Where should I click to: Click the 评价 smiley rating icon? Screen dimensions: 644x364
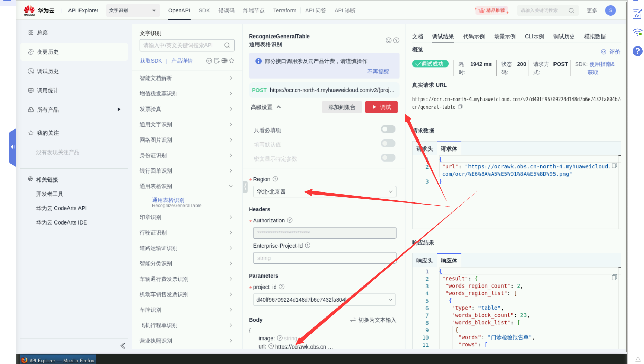pyautogui.click(x=603, y=52)
